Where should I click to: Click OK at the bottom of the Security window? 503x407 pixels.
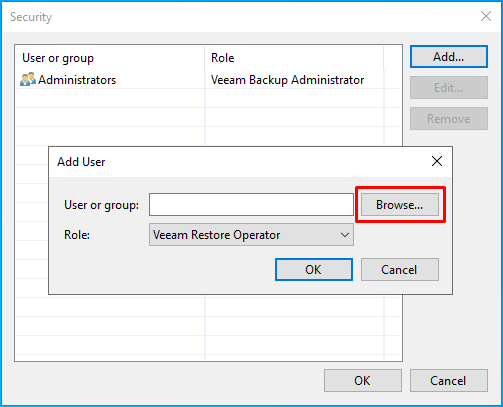tap(362, 380)
